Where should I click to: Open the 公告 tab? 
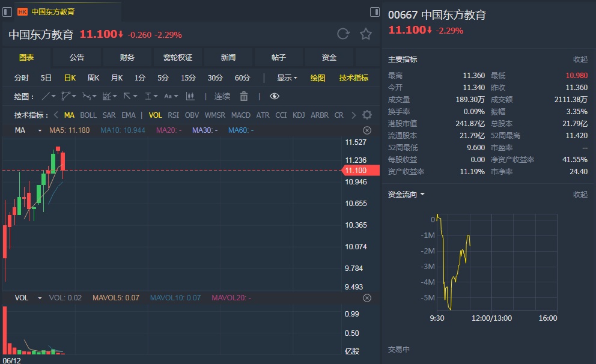tap(77, 58)
